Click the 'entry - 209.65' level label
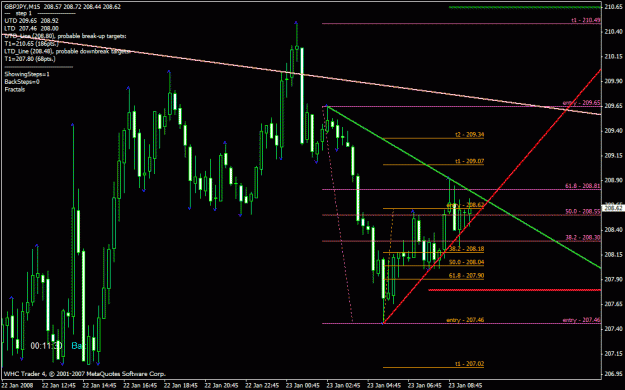Screen dimensions: 625x390 pos(582,102)
